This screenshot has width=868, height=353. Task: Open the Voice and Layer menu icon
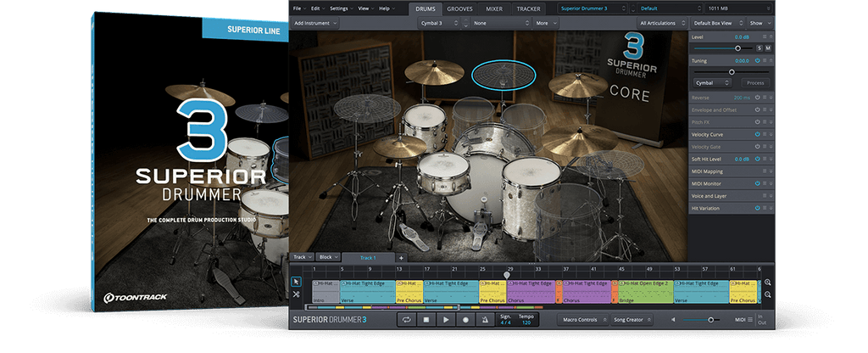(x=765, y=196)
